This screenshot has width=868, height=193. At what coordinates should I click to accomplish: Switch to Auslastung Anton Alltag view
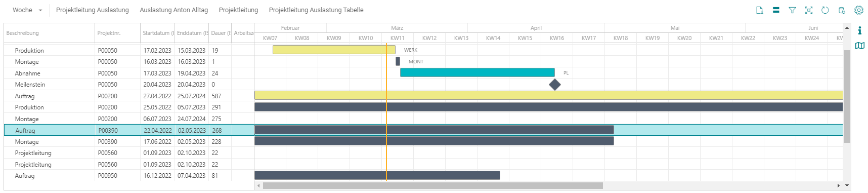(x=173, y=10)
